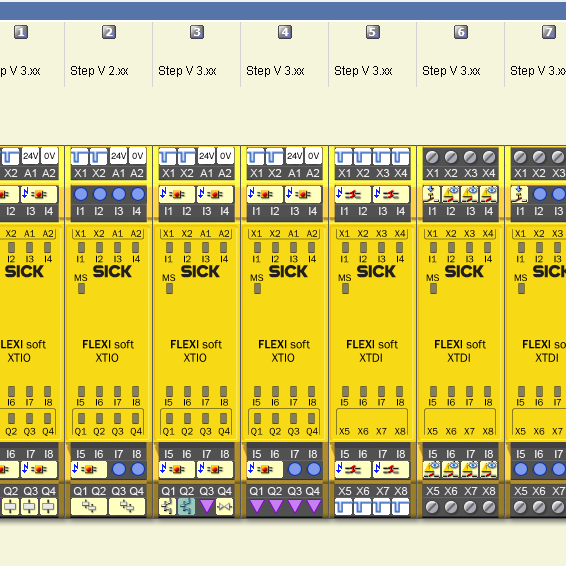Click the FLEXI soft XTDI label on module 6
This screenshot has width=566, height=566.
pyautogui.click(x=460, y=351)
